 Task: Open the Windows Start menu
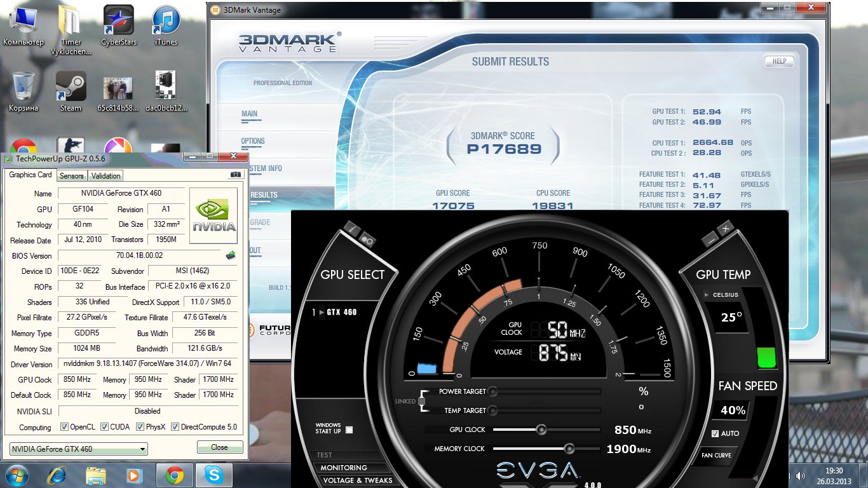tap(17, 475)
